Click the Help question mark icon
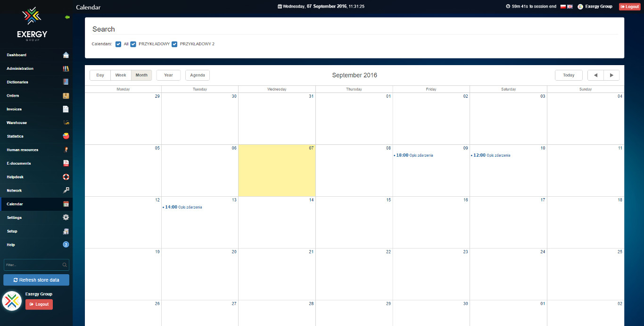644x326 pixels. (66, 245)
